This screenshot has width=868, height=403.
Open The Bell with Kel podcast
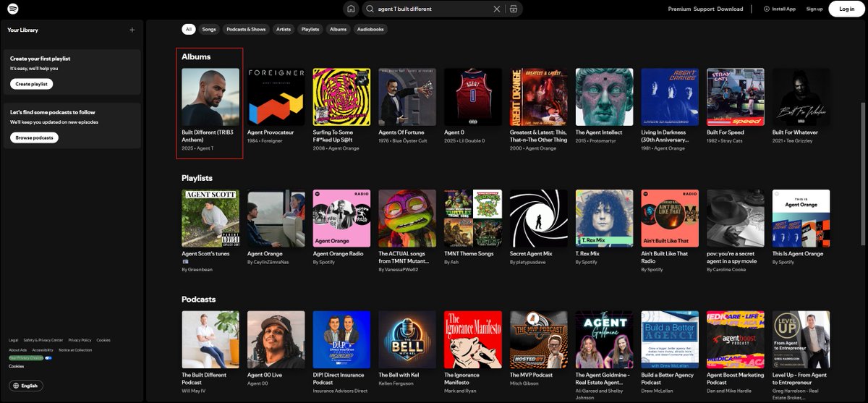(407, 340)
